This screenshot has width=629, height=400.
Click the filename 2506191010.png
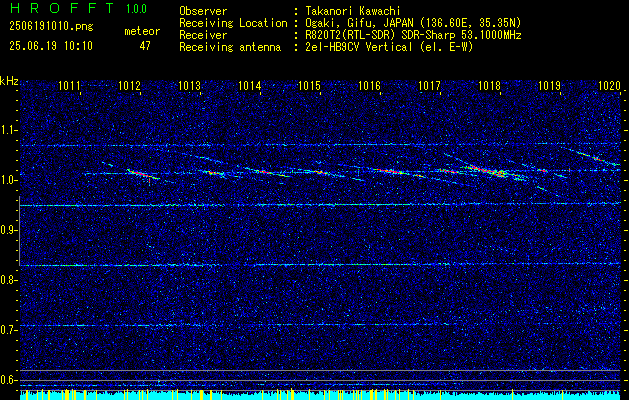coord(51,27)
